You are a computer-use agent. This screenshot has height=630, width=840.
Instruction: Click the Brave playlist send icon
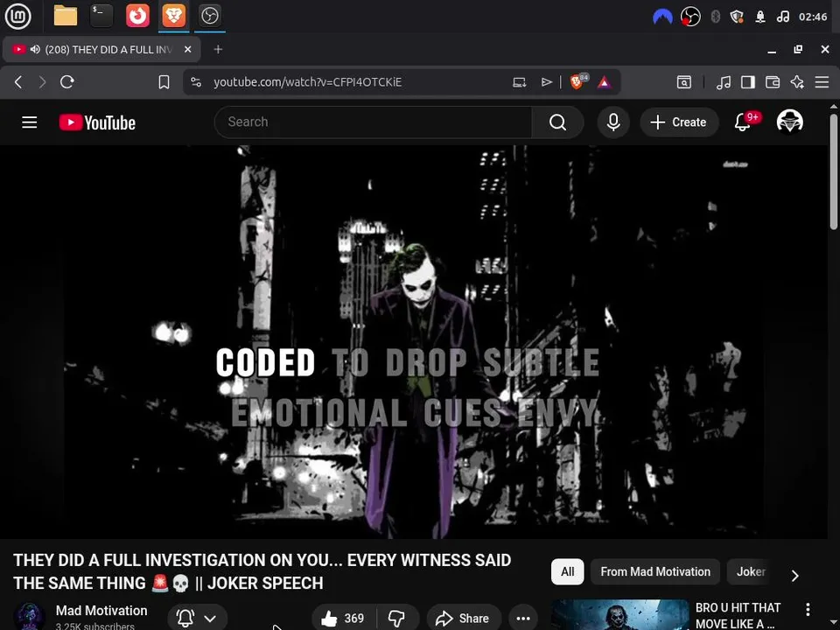546,82
